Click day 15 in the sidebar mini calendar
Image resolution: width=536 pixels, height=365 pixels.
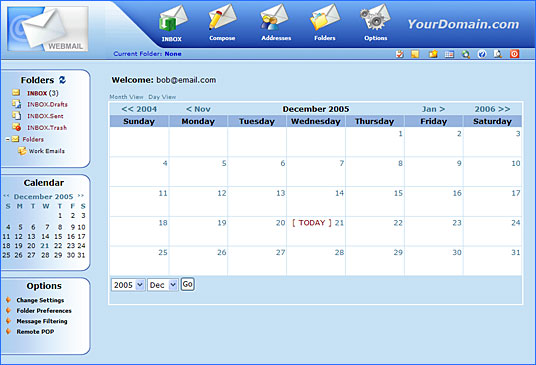point(58,236)
